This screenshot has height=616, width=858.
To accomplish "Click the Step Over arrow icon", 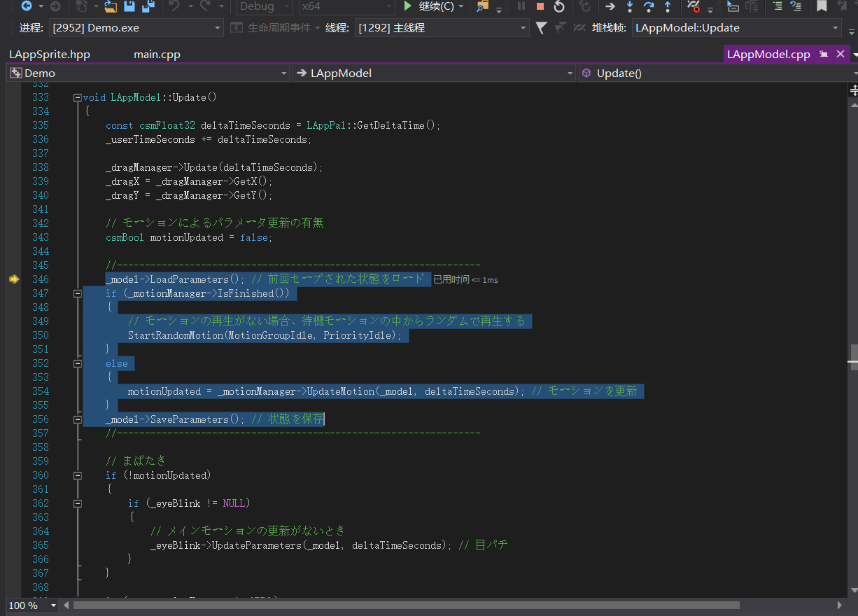I will pyautogui.click(x=649, y=6).
